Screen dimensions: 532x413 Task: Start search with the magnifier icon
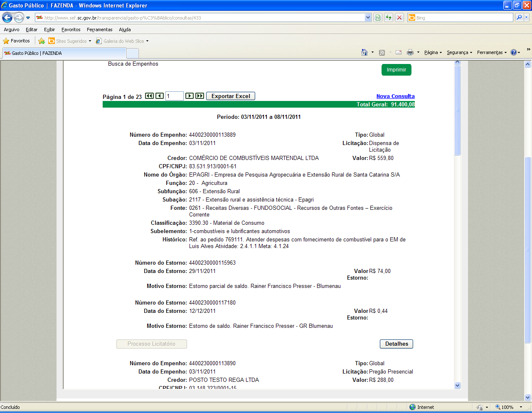pyautogui.click(x=519, y=17)
